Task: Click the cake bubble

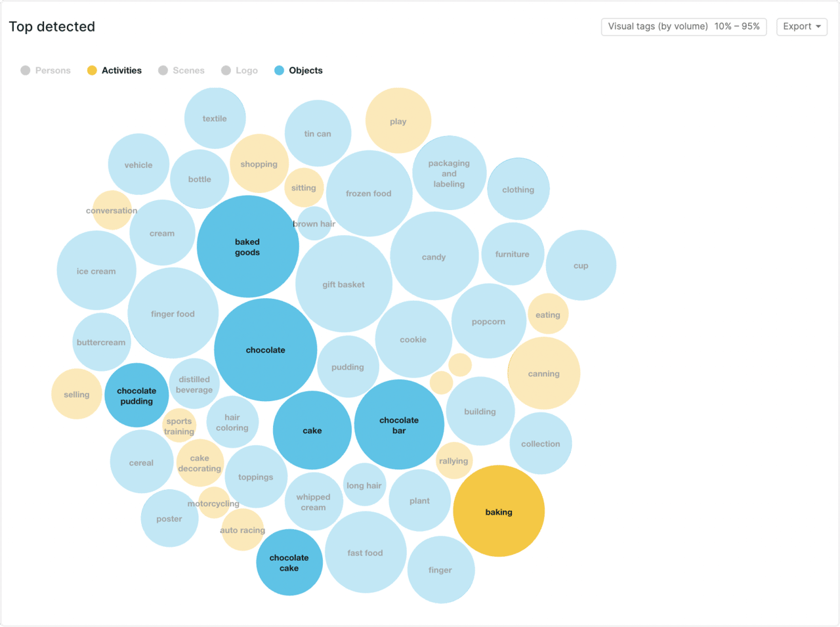Action: (x=312, y=431)
